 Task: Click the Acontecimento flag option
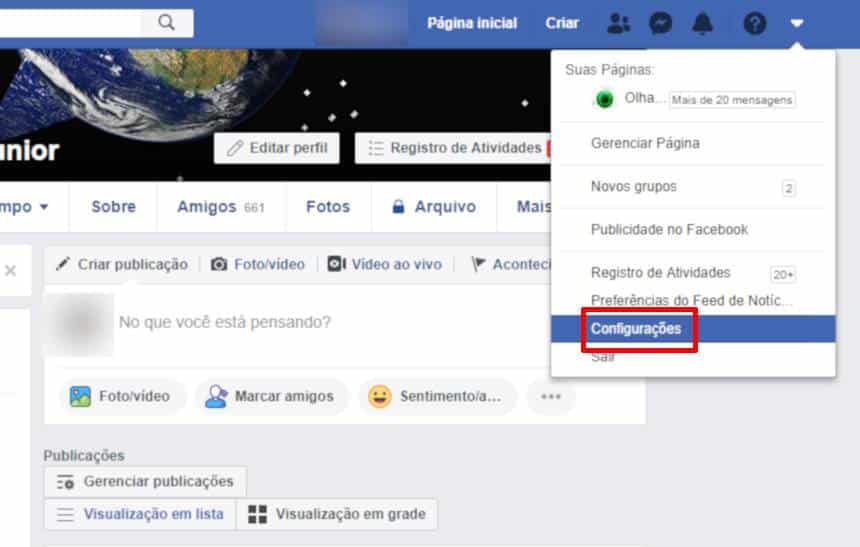[511, 264]
